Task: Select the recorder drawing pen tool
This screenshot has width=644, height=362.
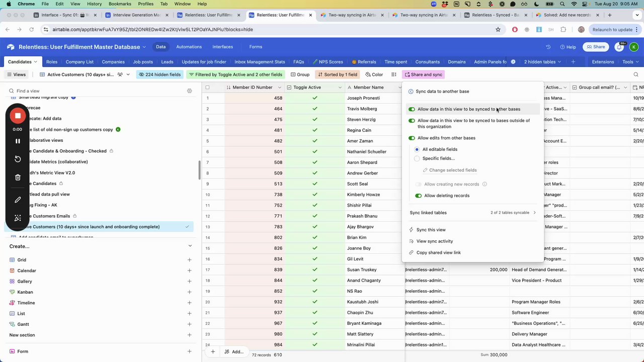Action: tap(18, 200)
